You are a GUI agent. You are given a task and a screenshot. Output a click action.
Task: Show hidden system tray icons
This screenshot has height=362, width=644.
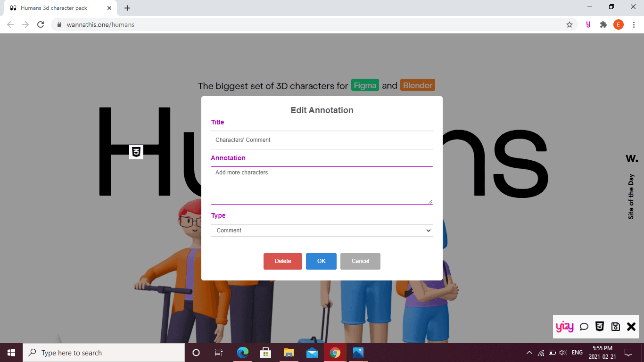click(529, 353)
